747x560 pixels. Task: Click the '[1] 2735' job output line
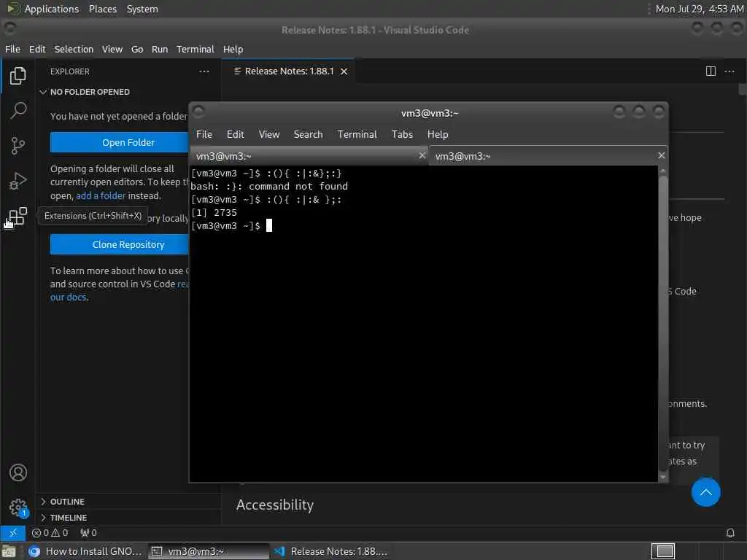point(214,212)
